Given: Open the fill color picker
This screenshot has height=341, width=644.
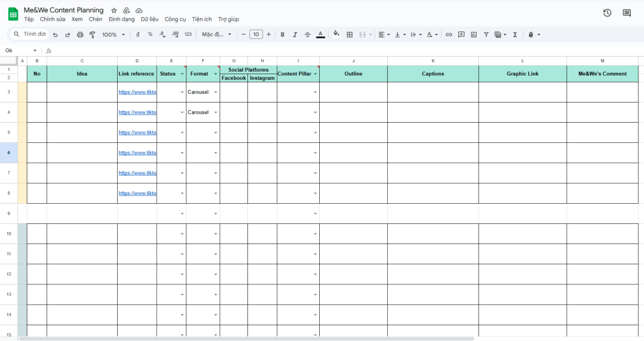Looking at the screenshot, I should [x=336, y=35].
